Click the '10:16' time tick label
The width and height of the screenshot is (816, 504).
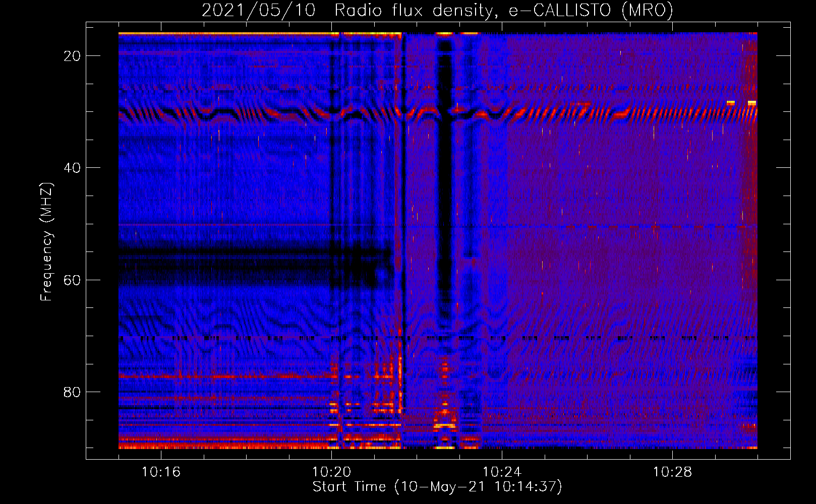[161, 472]
